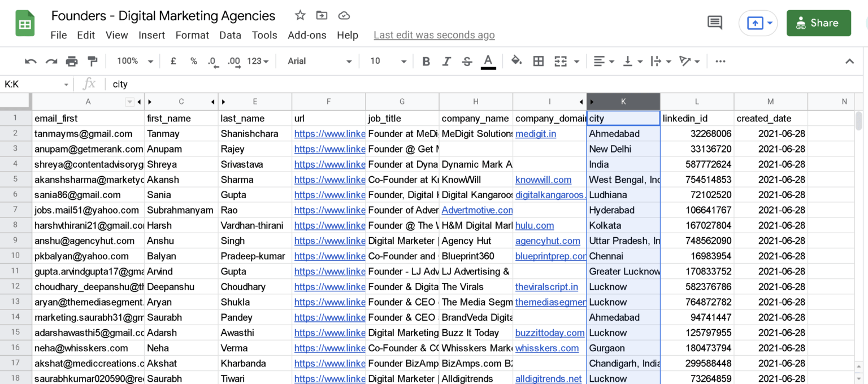Open the Print dialog icon

click(72, 61)
